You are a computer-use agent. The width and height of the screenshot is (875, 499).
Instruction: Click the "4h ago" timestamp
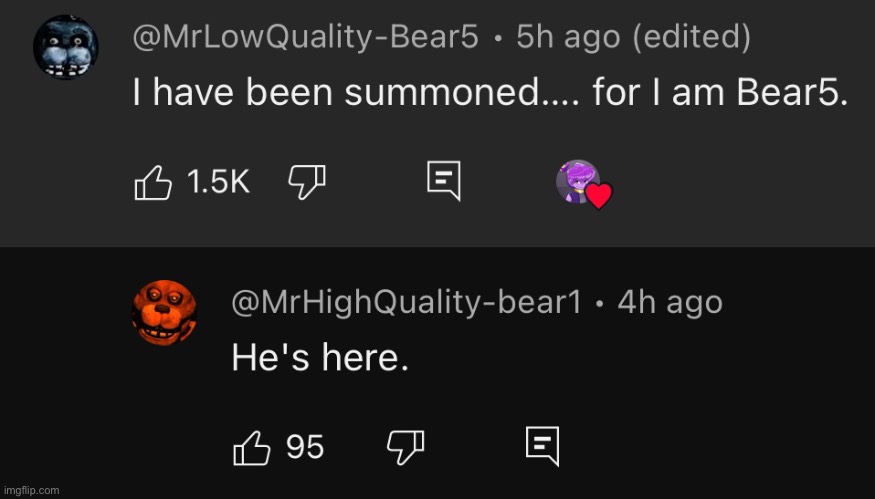click(669, 302)
